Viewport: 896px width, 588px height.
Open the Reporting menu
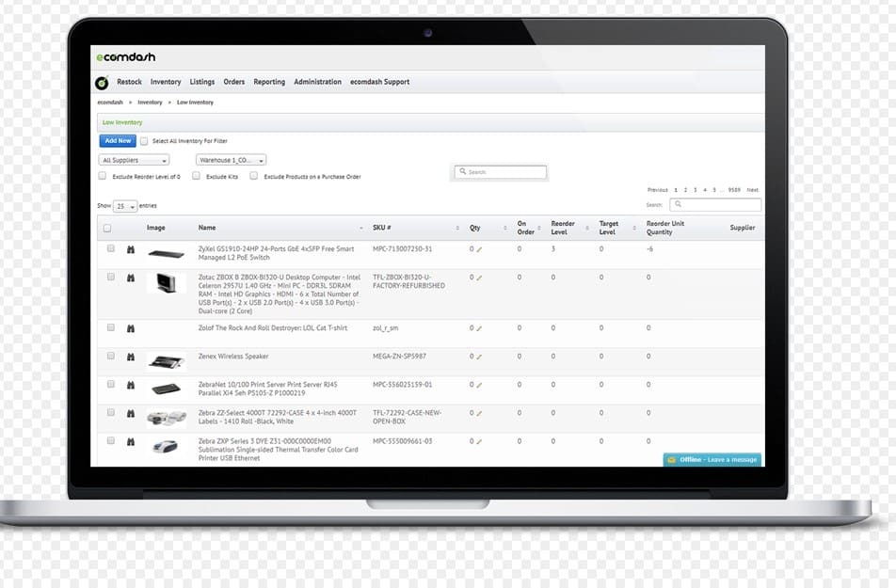(x=269, y=82)
